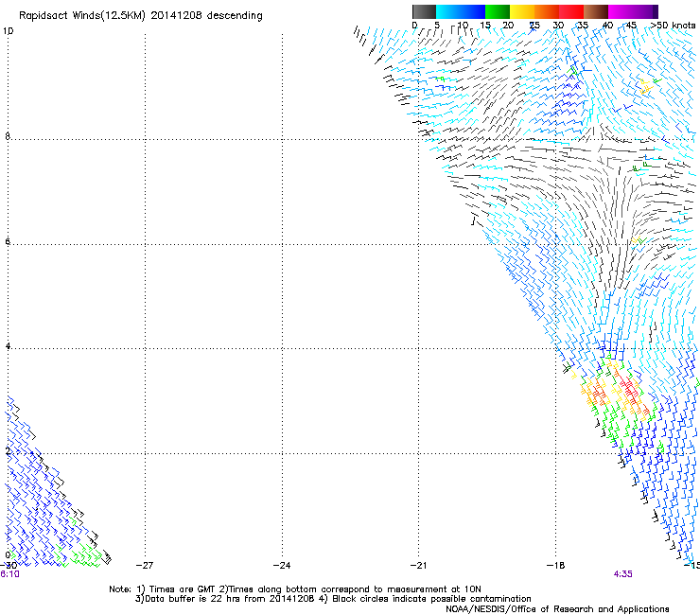
Task: Click the latitude label '2' on left axis
Action: 8,451
